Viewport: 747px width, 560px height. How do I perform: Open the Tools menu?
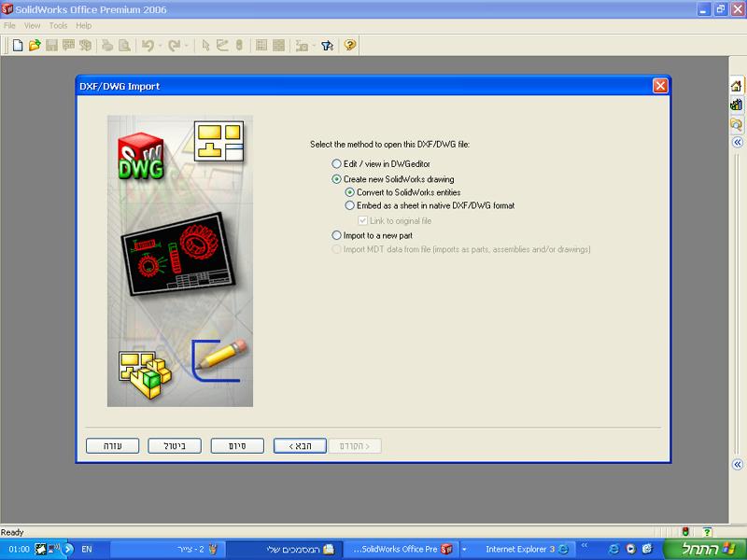58,26
